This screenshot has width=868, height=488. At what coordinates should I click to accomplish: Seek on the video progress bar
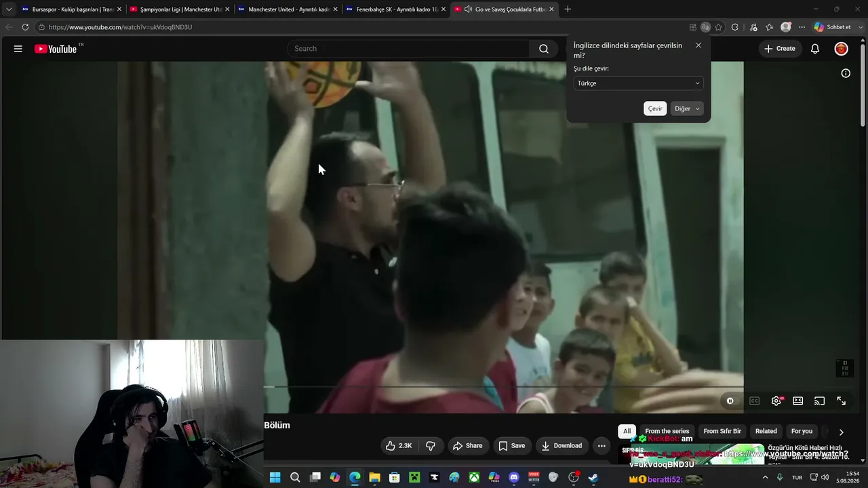tap(503, 386)
